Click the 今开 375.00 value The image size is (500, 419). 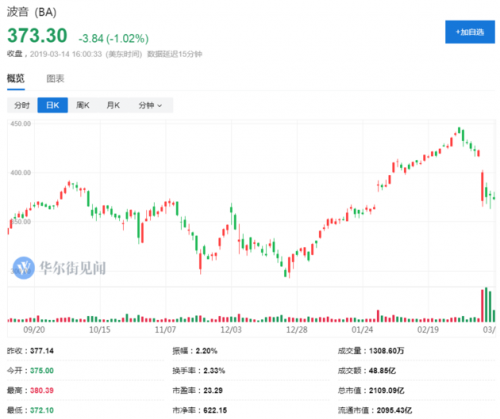click(x=42, y=371)
